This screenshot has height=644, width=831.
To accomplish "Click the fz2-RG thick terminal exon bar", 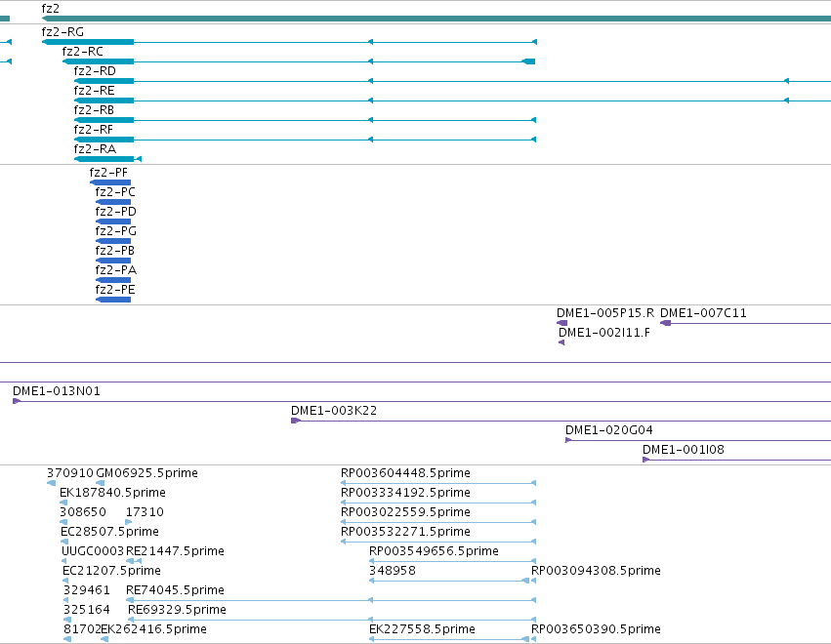I will click(88, 42).
